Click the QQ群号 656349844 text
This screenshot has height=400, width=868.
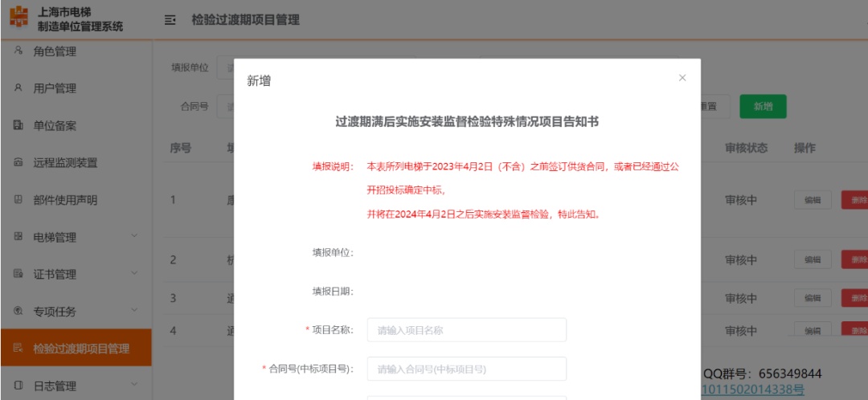coord(762,373)
